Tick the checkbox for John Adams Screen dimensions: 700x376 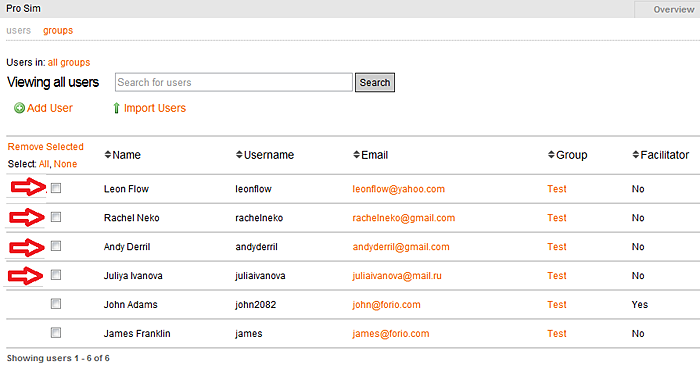(56, 304)
